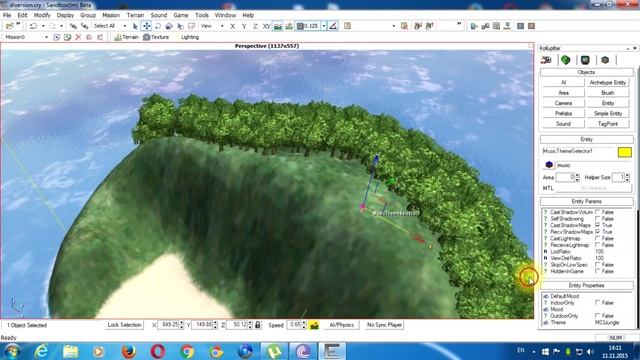This screenshot has height=360, width=640.
Task: Activate the Scale tool
Action: (169, 26)
